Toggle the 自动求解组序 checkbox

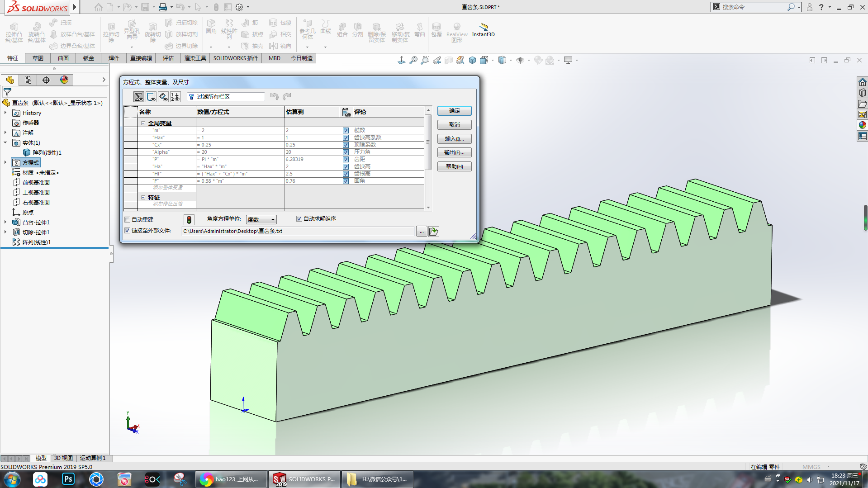click(299, 219)
